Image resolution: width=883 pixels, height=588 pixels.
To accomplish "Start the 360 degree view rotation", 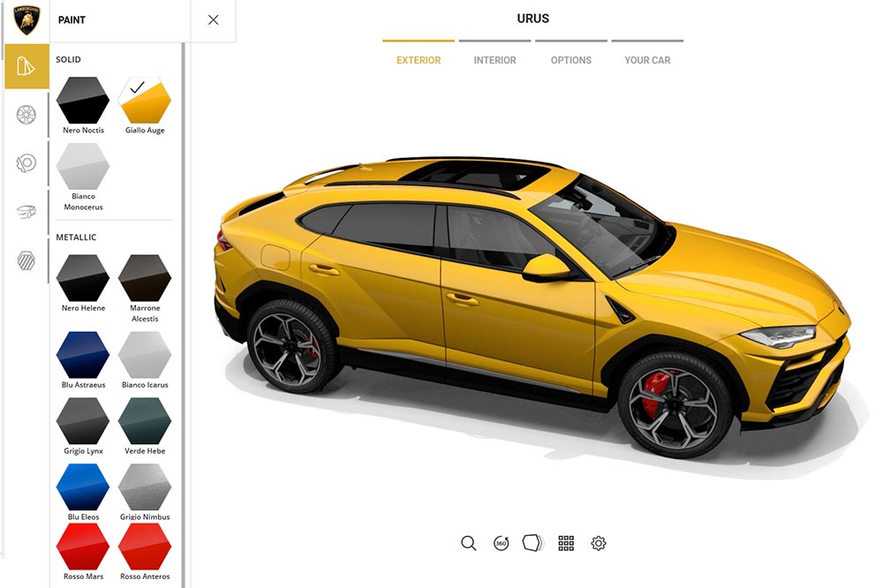I will tap(502, 543).
